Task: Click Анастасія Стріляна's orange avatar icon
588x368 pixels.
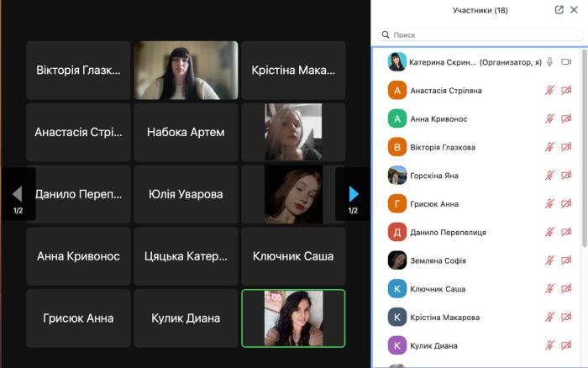Action: (397, 91)
